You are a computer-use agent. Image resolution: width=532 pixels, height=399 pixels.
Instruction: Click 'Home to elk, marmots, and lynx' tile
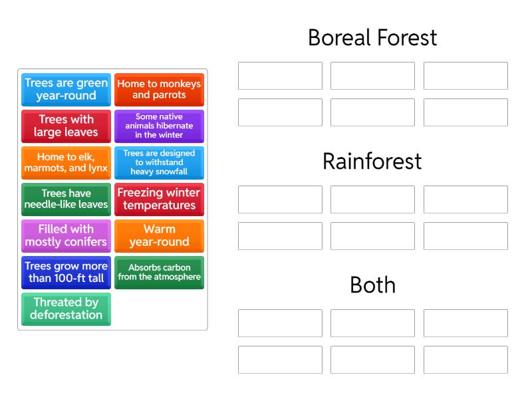pos(66,163)
